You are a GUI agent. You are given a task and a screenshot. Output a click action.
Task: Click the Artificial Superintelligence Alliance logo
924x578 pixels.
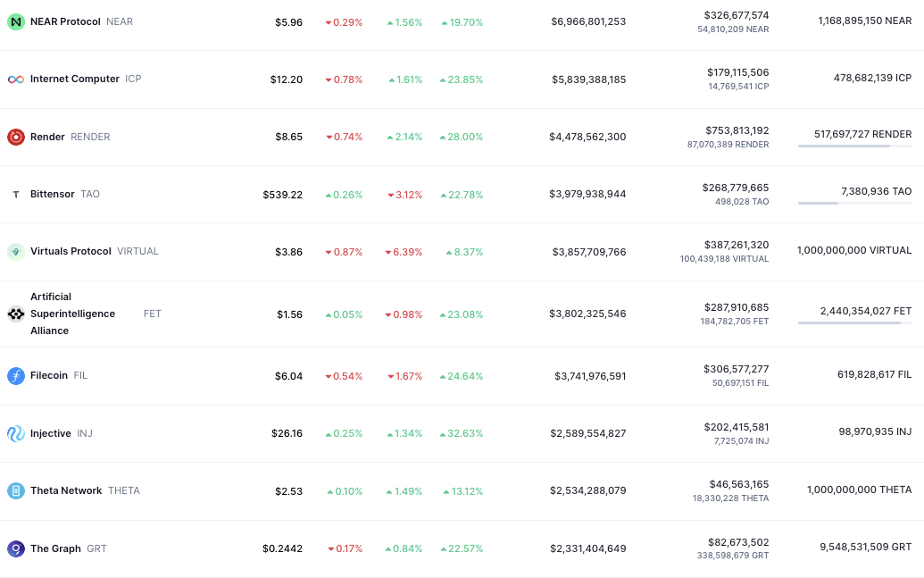pos(16,314)
